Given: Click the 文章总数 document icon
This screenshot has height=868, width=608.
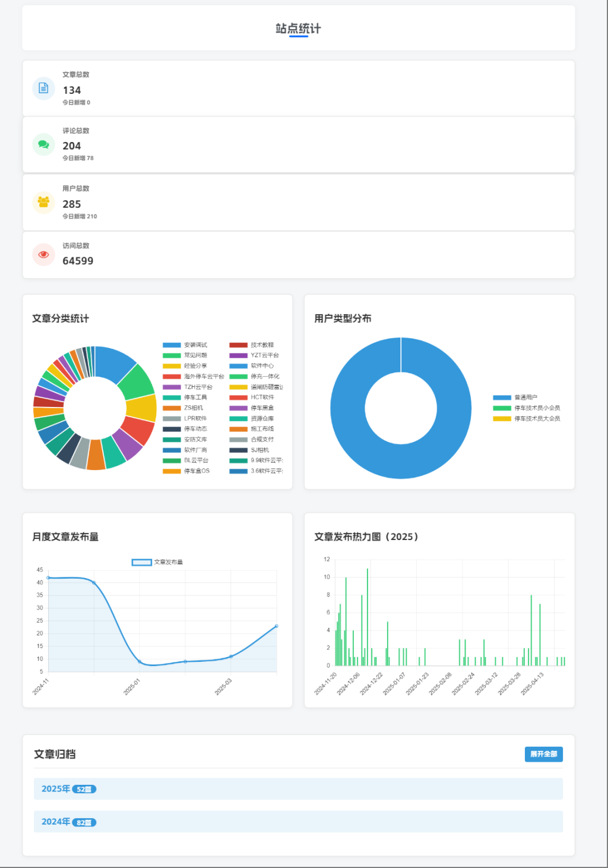Looking at the screenshot, I should [43, 89].
